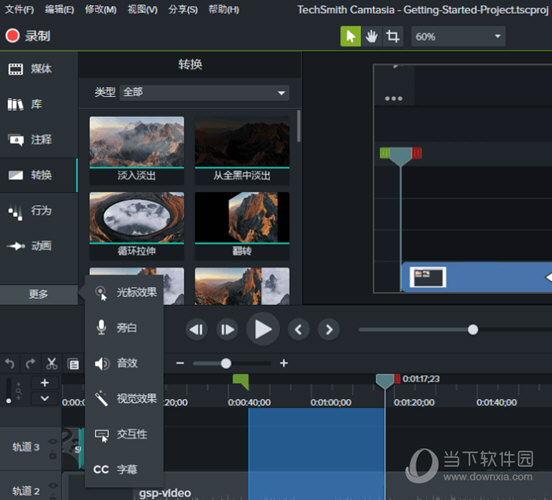Screen dimensions: 552x500
Task: Click the transitions panel scrollbar
Action: (x=299, y=126)
